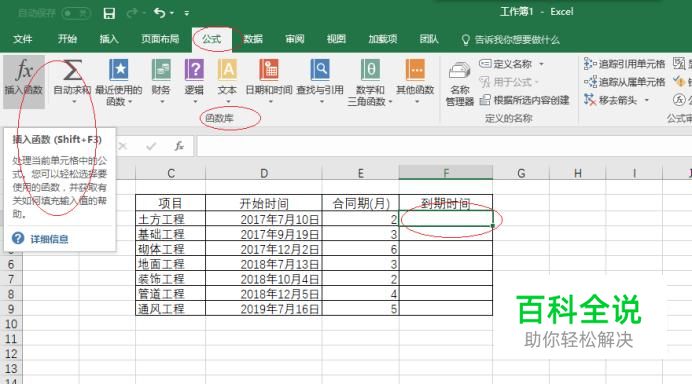Click Remove Arrows (移去箭头) button

611,100
